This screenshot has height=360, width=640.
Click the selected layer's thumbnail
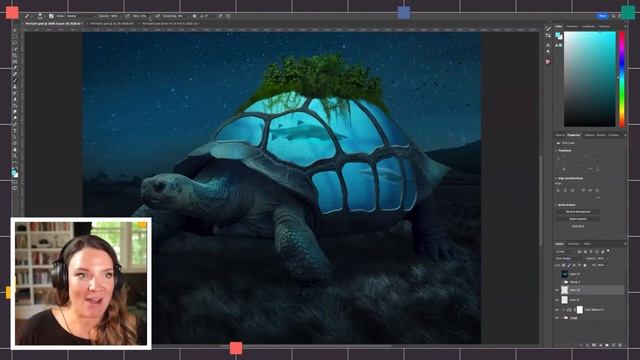(x=564, y=290)
